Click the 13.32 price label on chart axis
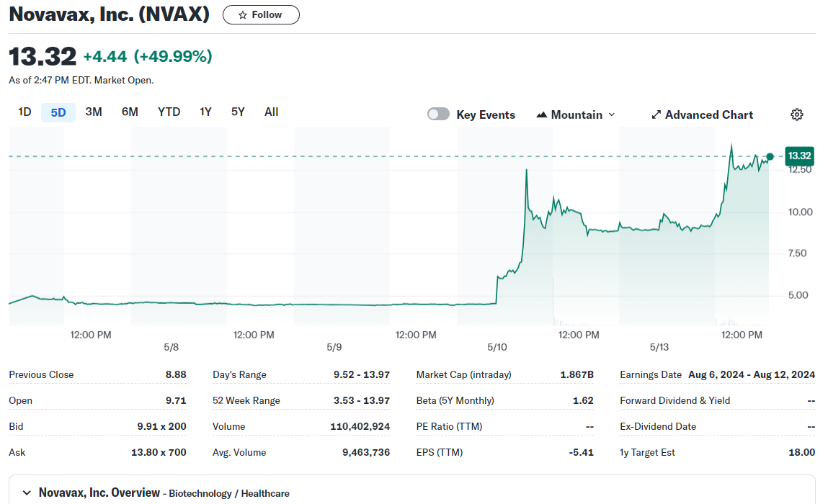 (799, 156)
